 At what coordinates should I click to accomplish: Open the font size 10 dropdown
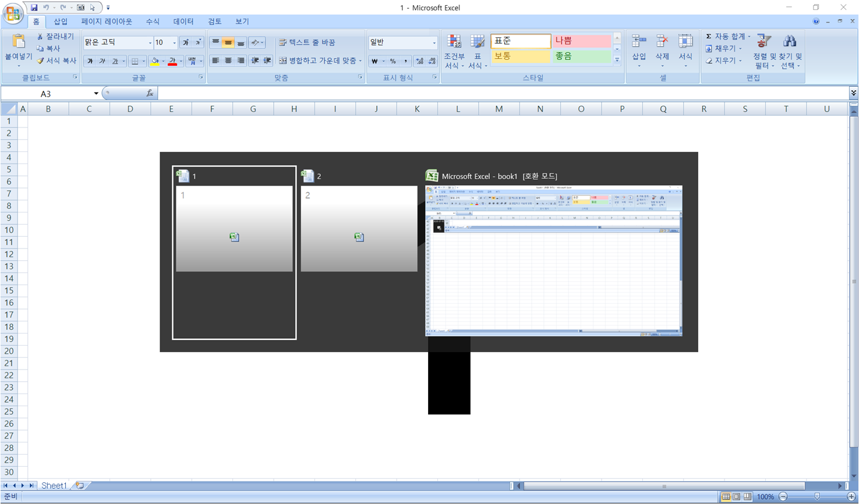click(x=174, y=43)
